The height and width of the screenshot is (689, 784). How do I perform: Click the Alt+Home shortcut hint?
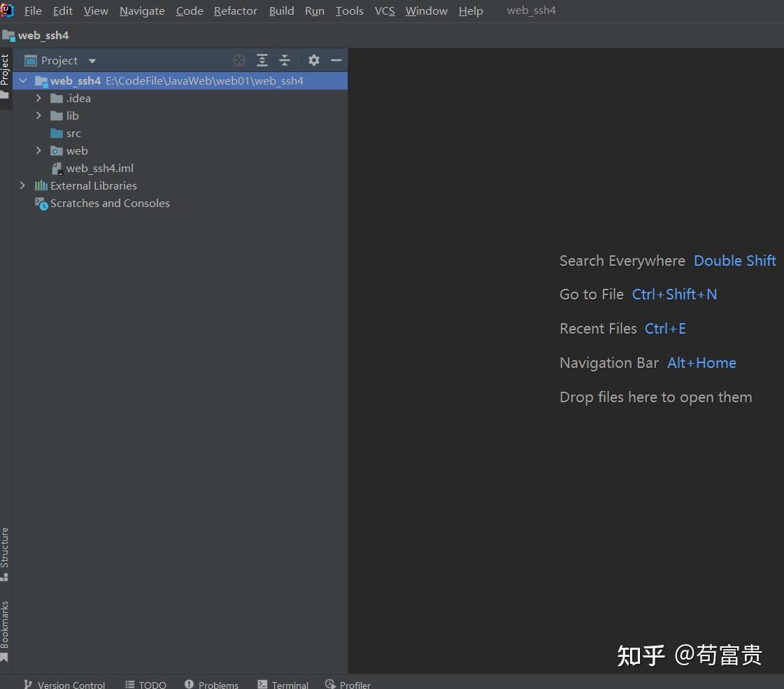pos(702,363)
